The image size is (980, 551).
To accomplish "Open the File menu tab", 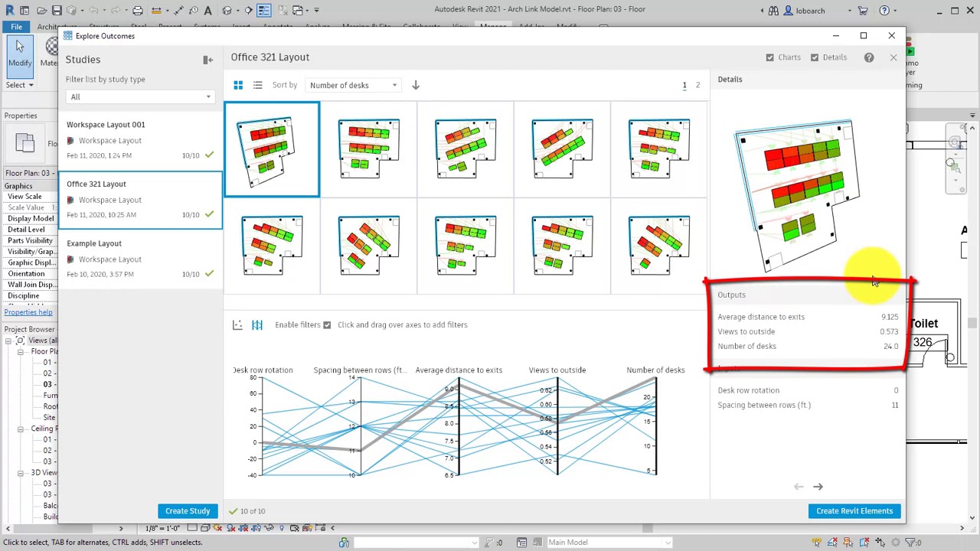I will [x=16, y=27].
